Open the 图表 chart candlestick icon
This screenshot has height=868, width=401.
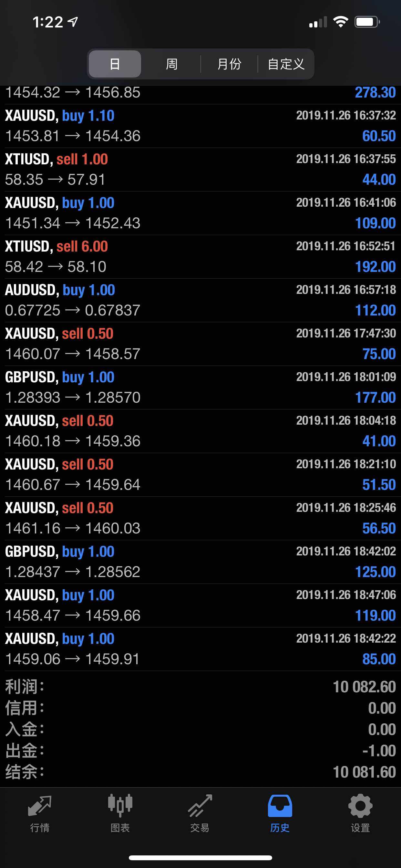click(x=120, y=806)
